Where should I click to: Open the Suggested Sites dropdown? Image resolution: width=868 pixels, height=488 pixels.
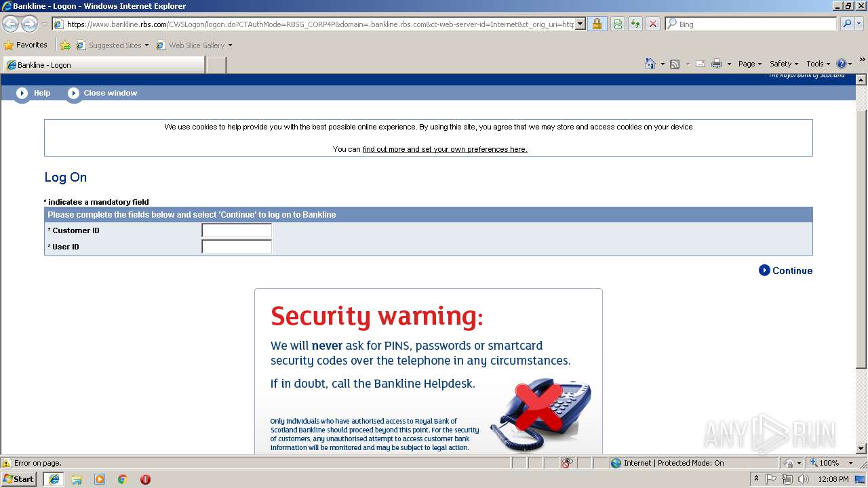113,45
